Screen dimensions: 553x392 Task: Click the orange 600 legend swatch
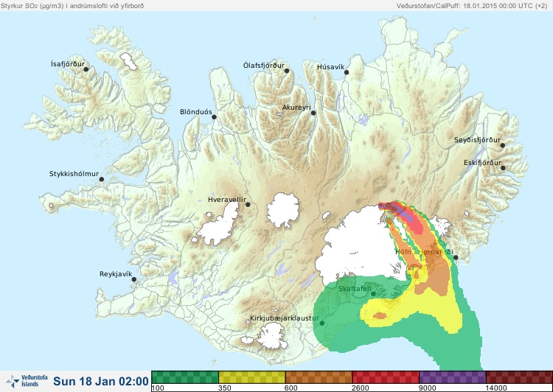click(319, 377)
